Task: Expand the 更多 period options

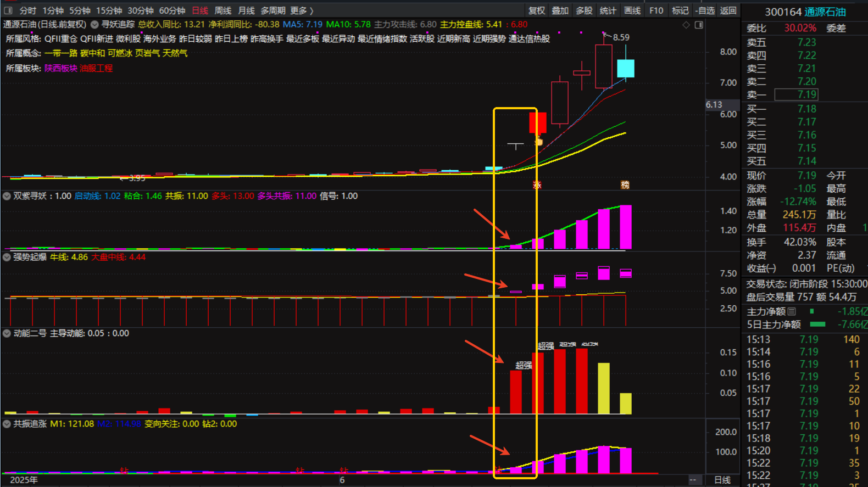Action: [302, 10]
